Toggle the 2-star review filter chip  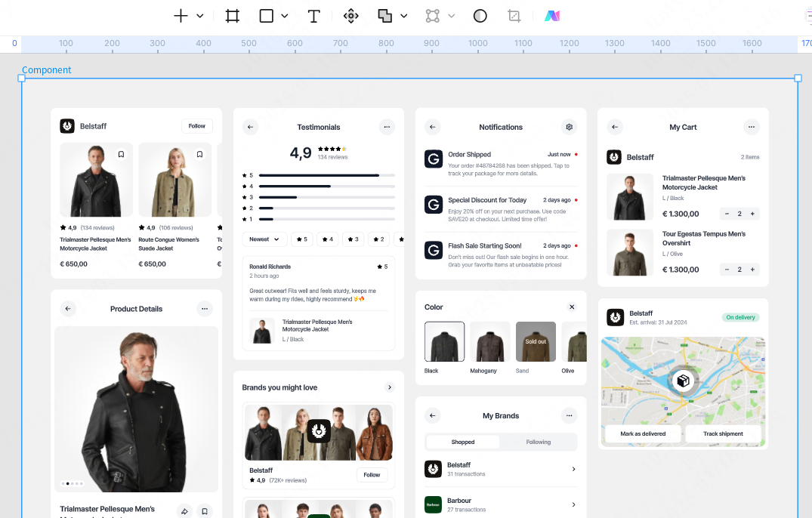tap(378, 239)
